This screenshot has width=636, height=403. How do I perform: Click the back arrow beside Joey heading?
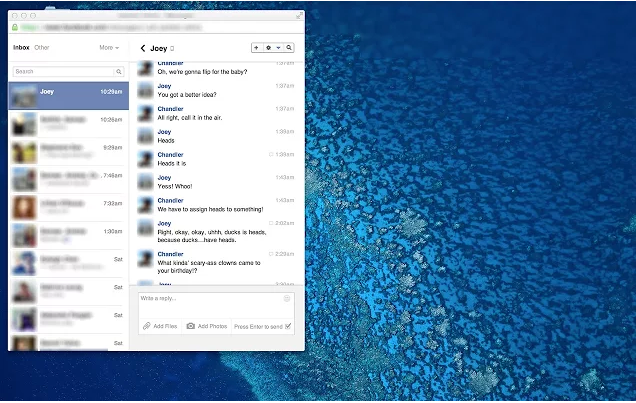coord(143,48)
